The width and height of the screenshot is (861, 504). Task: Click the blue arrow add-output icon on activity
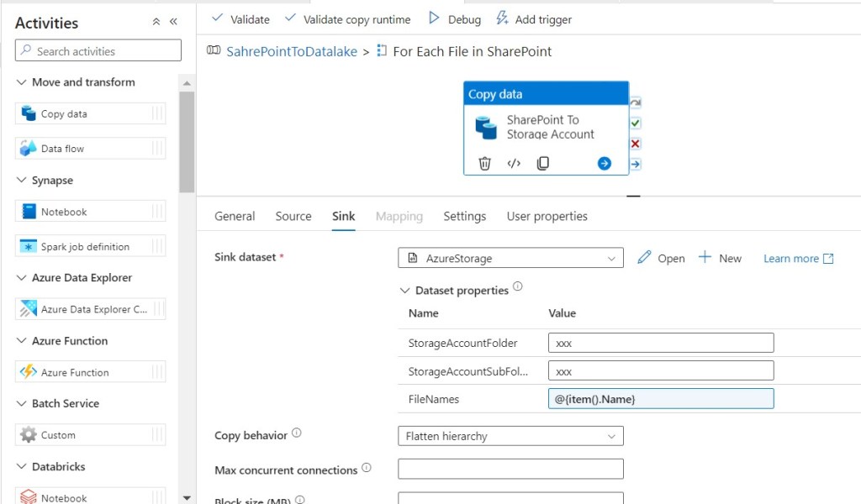(604, 164)
